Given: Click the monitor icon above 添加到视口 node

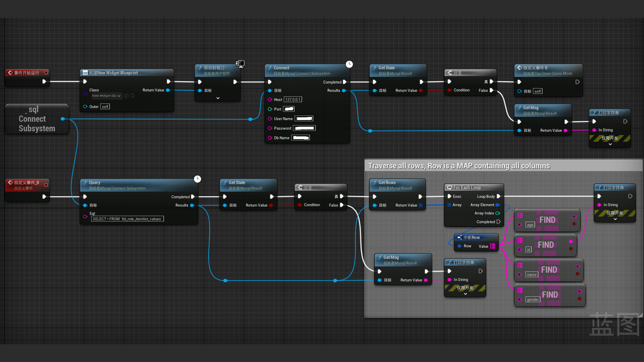Looking at the screenshot, I should (x=240, y=63).
